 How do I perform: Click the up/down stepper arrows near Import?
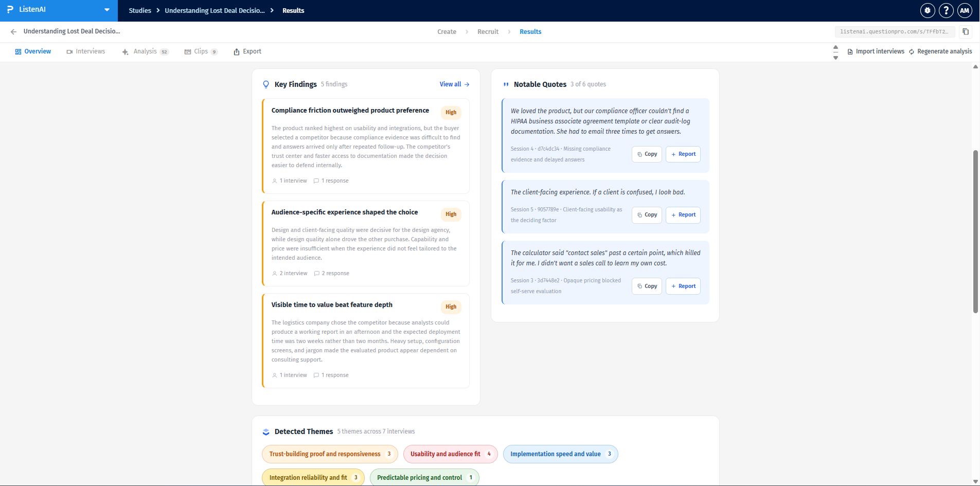[835, 52]
